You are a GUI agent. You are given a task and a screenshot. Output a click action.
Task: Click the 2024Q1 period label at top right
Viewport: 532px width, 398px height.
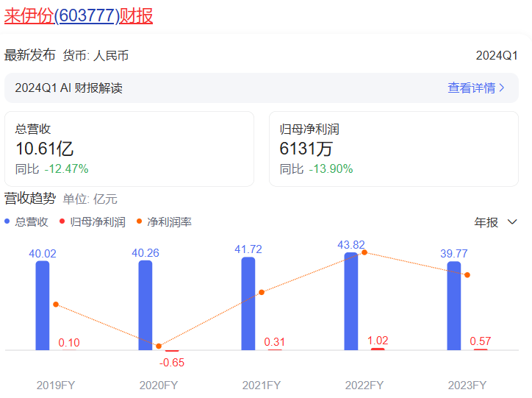(x=497, y=56)
